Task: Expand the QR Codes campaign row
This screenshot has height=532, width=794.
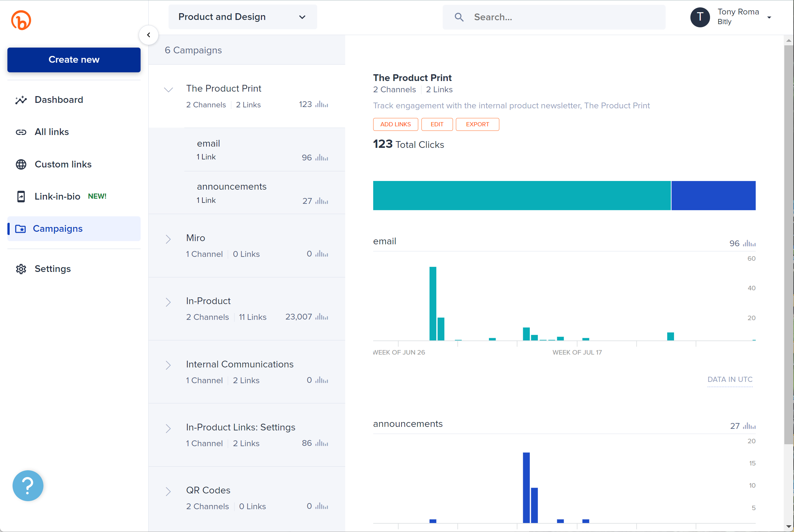Action: [168, 491]
